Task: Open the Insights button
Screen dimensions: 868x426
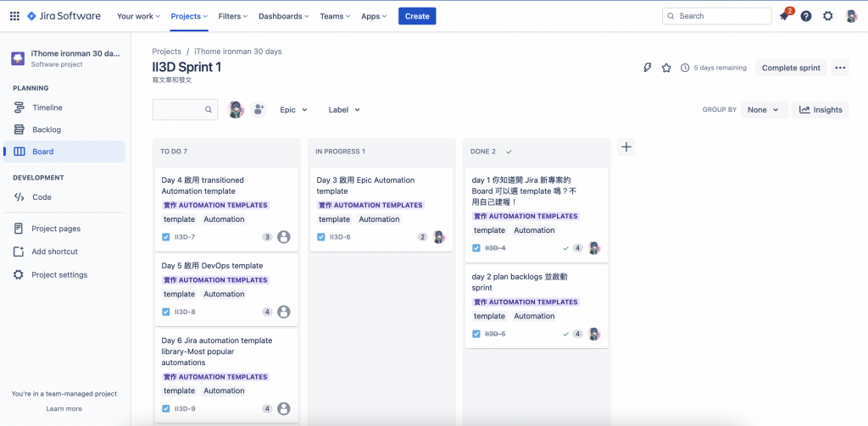Action: (x=821, y=109)
